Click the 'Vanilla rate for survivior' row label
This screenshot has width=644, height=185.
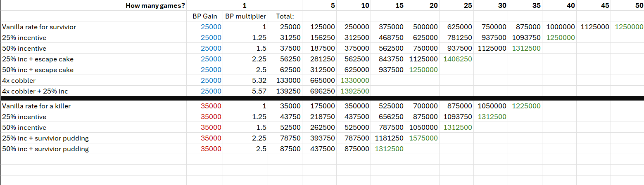click(x=93, y=27)
